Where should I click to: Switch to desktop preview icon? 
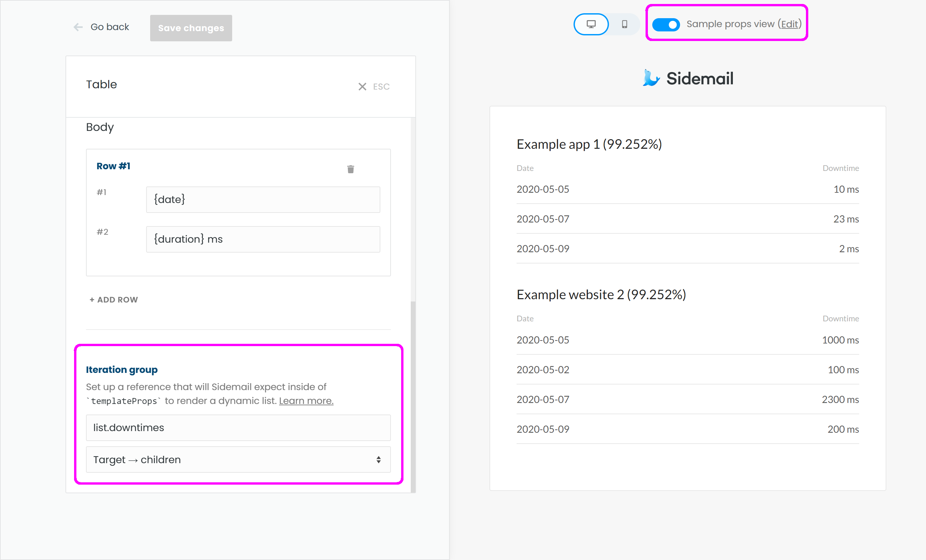(x=591, y=24)
